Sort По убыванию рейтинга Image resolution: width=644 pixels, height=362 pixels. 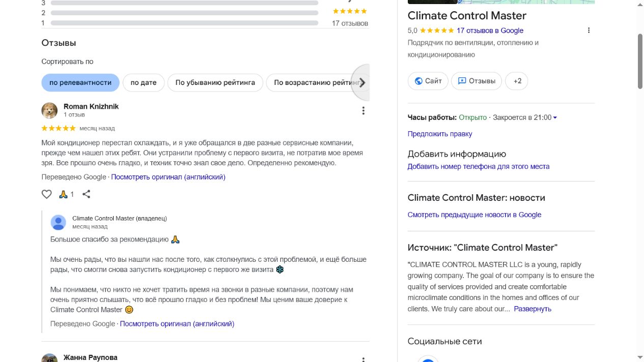[215, 82]
